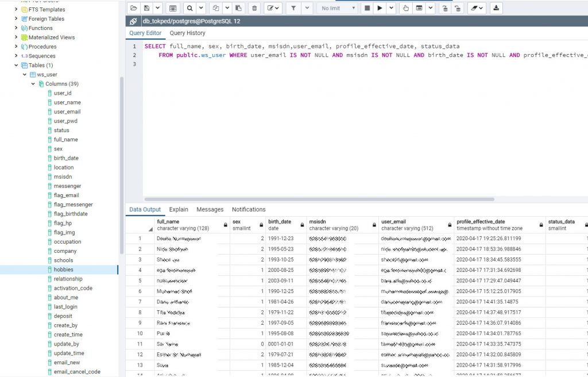Click the Delete trash icon
The height and width of the screenshot is (377, 588).
click(x=254, y=8)
